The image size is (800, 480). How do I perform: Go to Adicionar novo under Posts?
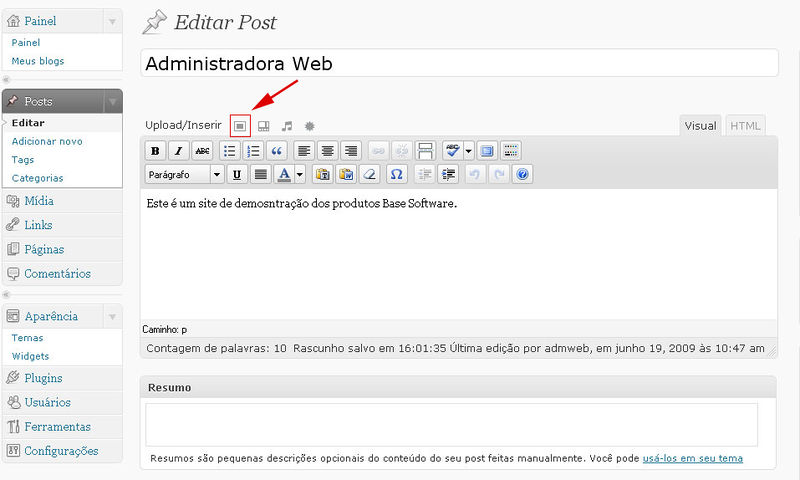[47, 141]
